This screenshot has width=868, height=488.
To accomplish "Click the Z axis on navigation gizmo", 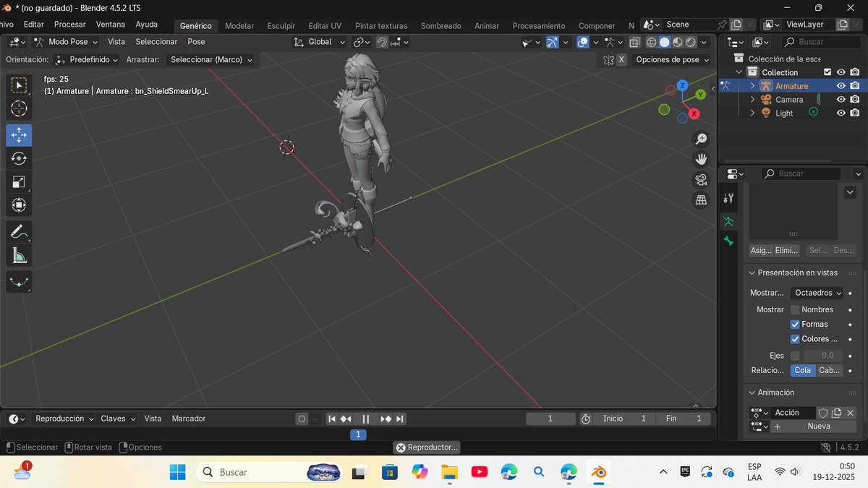I will click(x=682, y=85).
